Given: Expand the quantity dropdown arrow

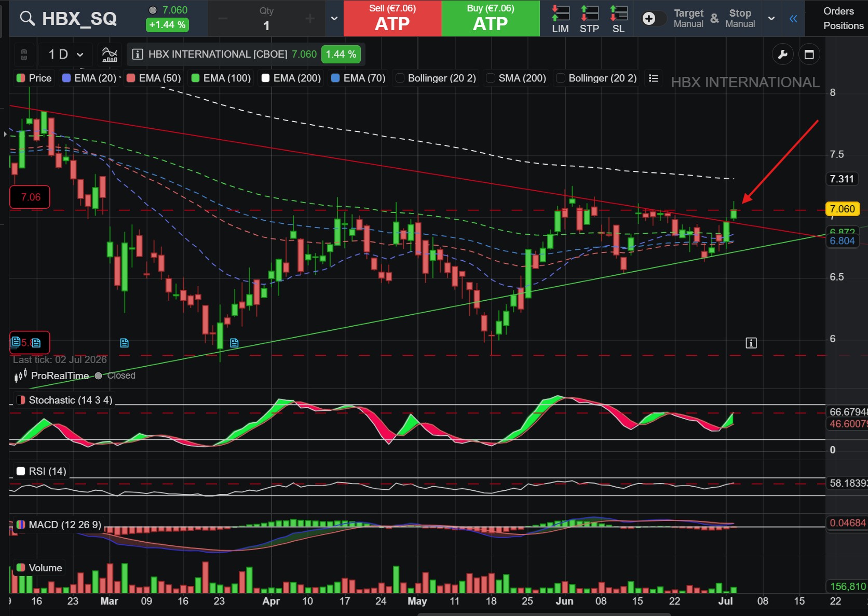Looking at the screenshot, I should (x=334, y=19).
